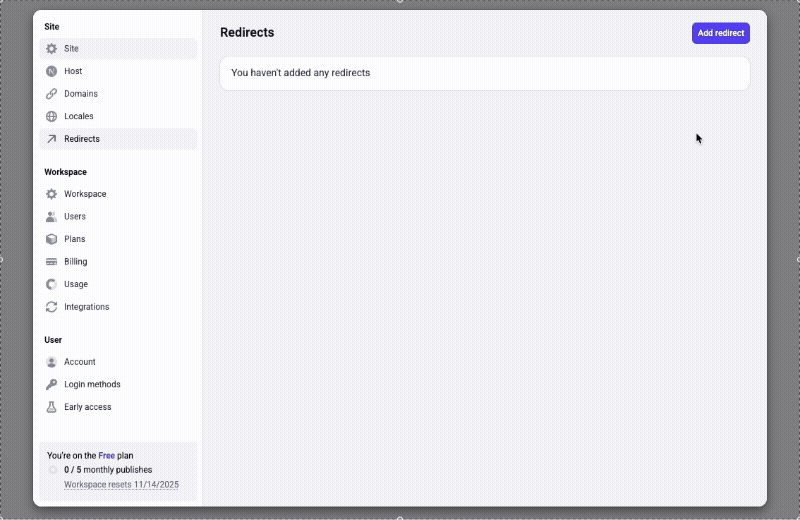Go to the Account menu item

[80, 362]
